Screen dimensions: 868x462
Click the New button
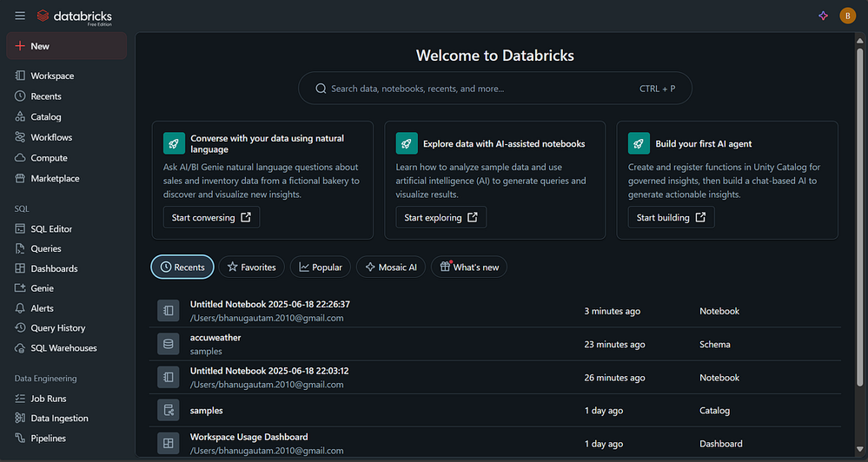pyautogui.click(x=66, y=46)
